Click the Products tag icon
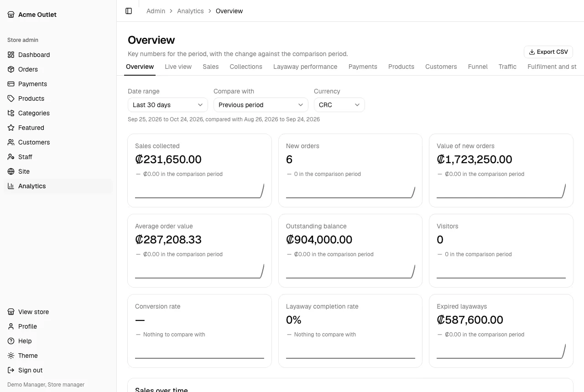This screenshot has width=584, height=392. (11, 98)
